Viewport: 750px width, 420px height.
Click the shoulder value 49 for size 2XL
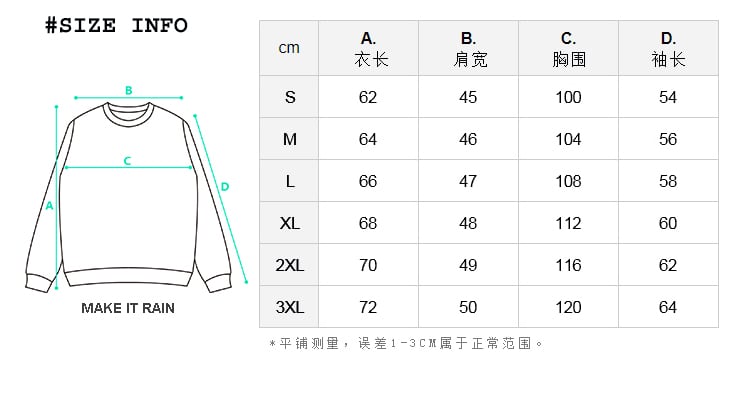(x=468, y=265)
